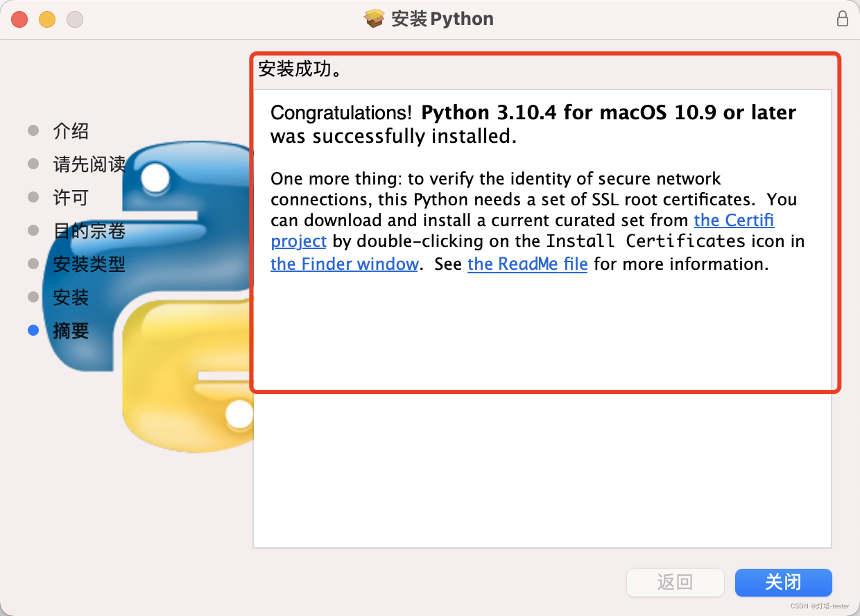Viewport: 860px width, 616px height.
Task: Close the installer with red window button
Action: pyautogui.click(x=19, y=19)
